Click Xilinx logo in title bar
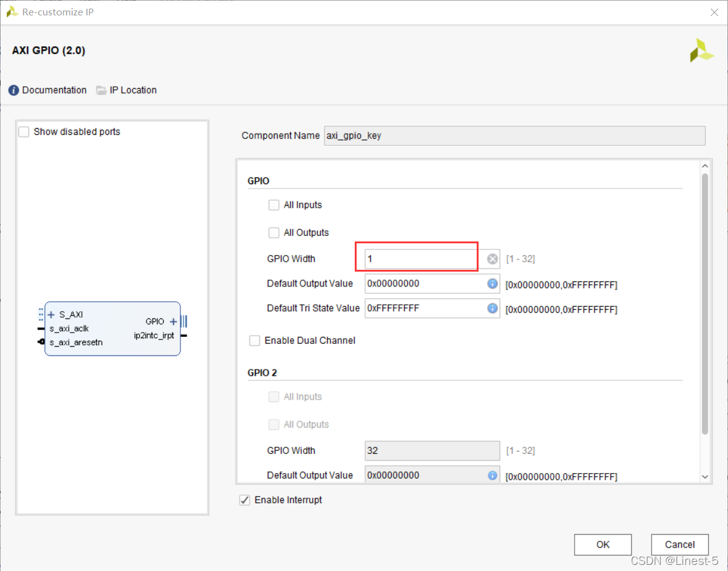 (x=12, y=12)
